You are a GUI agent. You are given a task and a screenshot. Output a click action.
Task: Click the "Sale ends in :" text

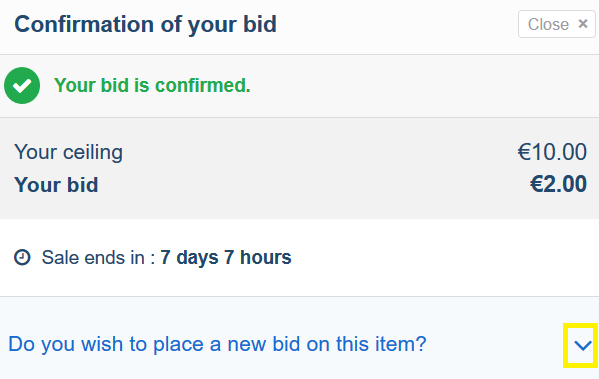click(98, 258)
